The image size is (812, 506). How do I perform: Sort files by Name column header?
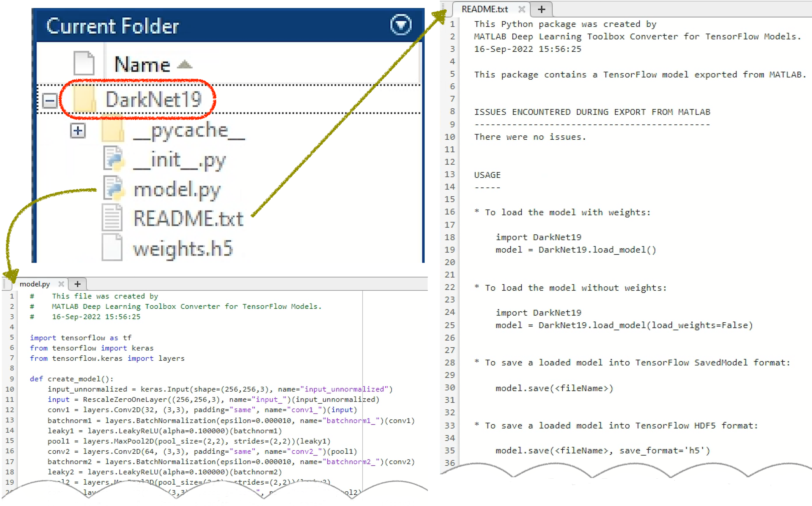pos(143,64)
